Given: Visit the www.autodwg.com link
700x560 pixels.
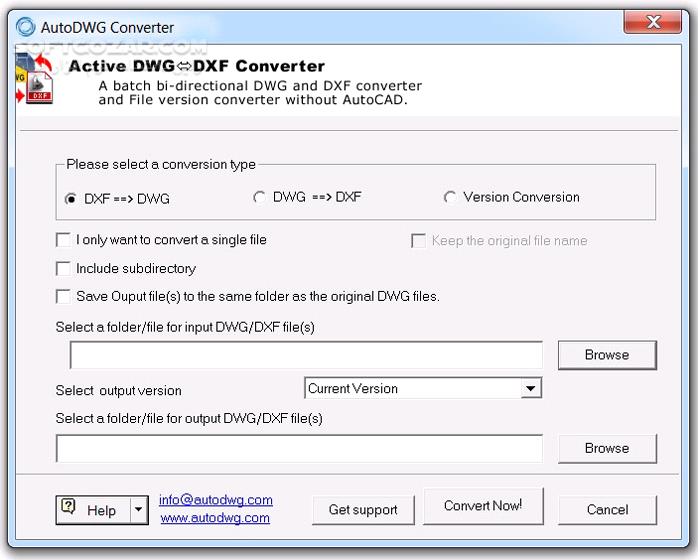Looking at the screenshot, I should pos(215,518).
